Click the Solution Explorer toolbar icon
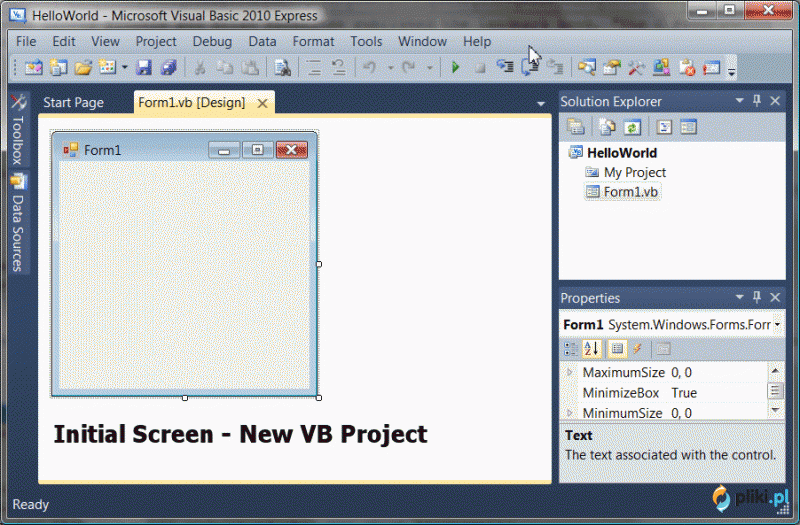The image size is (800, 525). [x=587, y=67]
